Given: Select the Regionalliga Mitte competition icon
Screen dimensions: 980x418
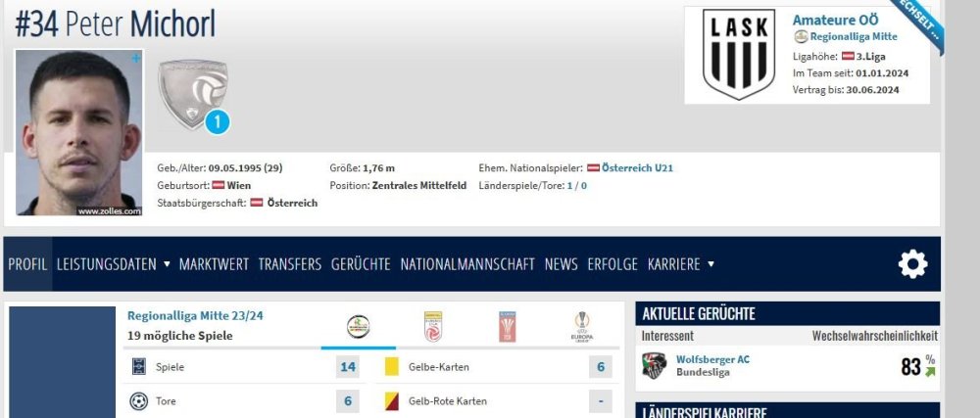Looking at the screenshot, I should (359, 327).
